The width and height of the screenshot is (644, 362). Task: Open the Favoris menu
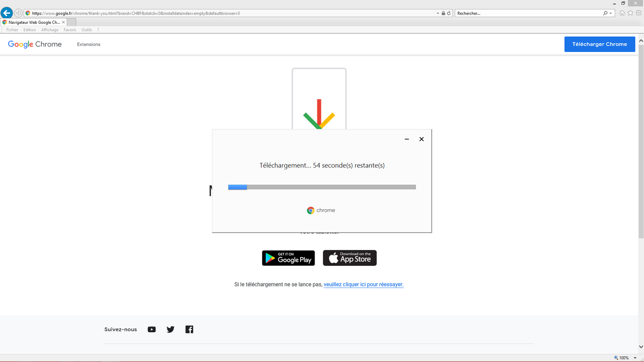pyautogui.click(x=70, y=30)
